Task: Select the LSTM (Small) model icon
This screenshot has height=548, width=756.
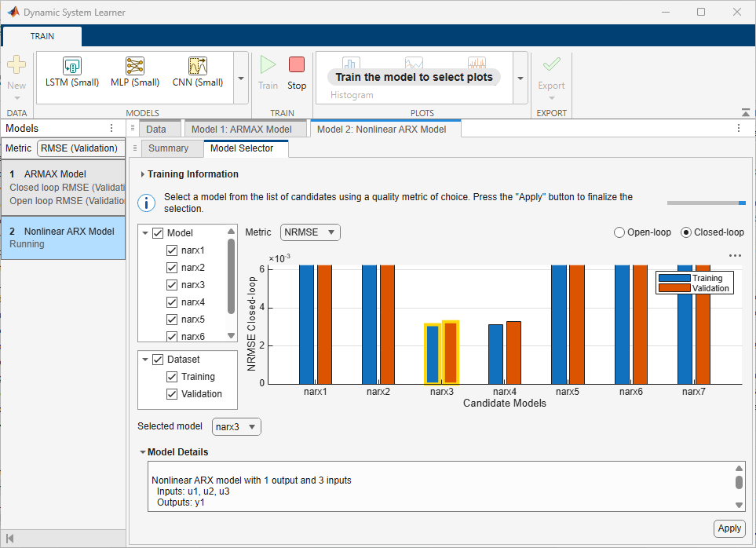Action: tap(72, 65)
